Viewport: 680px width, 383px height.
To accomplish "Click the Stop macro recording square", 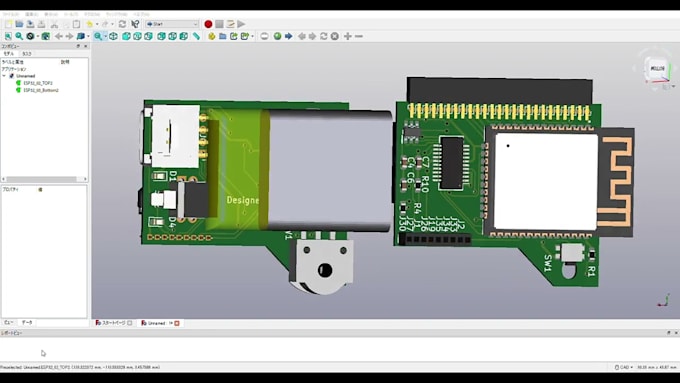I will [x=219, y=24].
